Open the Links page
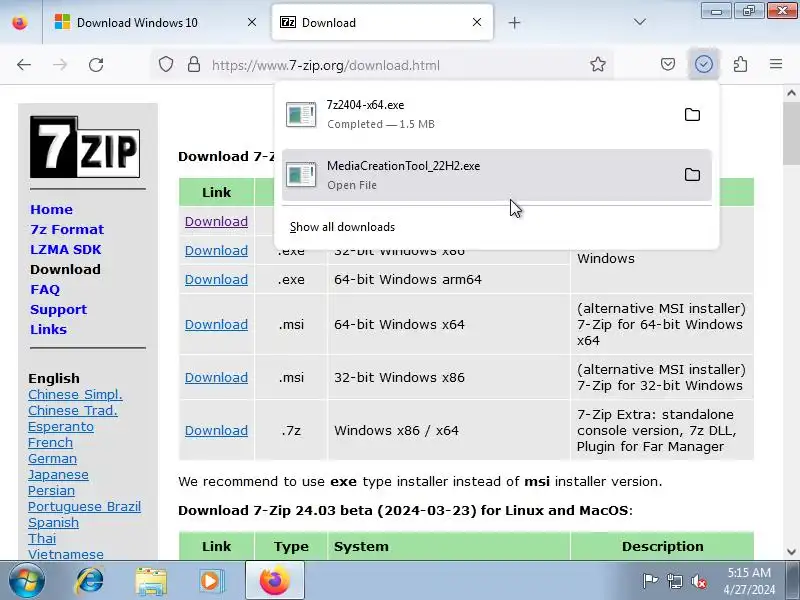This screenshot has width=800, height=600. [x=48, y=330]
